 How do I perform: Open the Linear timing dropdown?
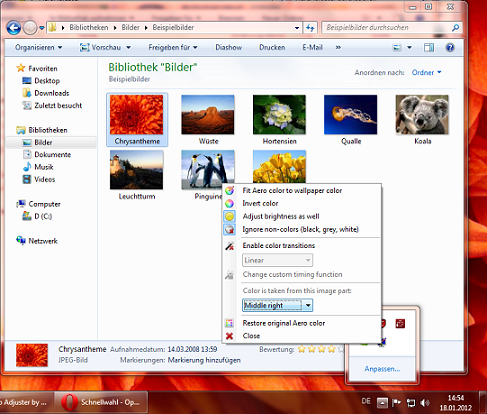[277, 260]
